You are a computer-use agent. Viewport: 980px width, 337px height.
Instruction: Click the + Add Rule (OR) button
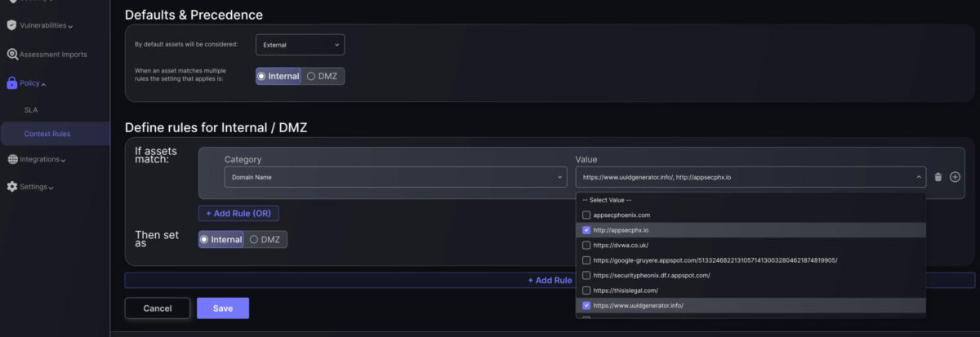[x=238, y=213]
